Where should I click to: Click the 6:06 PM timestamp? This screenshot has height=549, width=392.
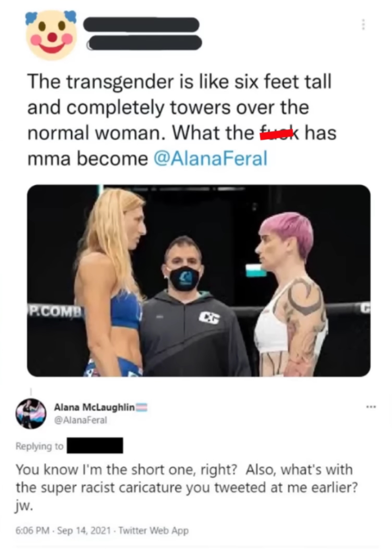click(32, 530)
